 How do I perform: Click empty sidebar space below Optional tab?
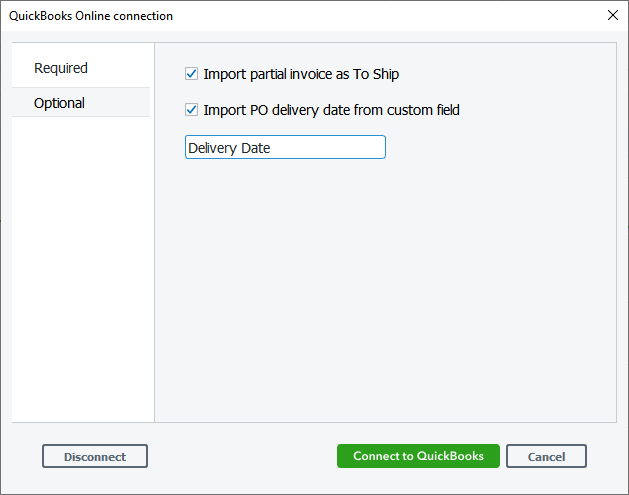click(82, 270)
